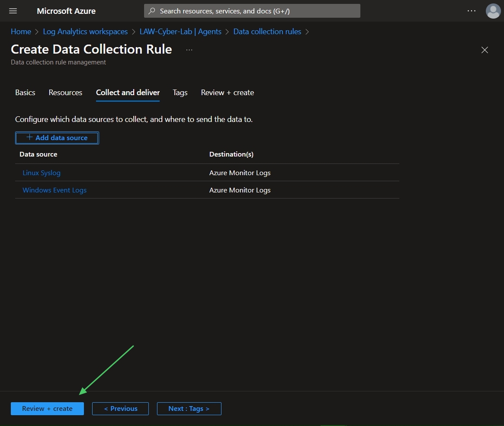Go to the Review + create tab
Image resolution: width=504 pixels, height=426 pixels.
[x=228, y=93]
